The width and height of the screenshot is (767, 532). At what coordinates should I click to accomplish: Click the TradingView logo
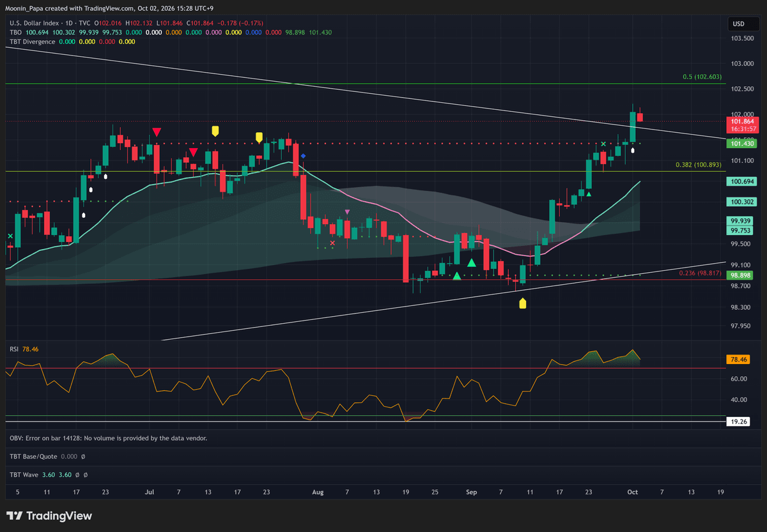point(49,516)
